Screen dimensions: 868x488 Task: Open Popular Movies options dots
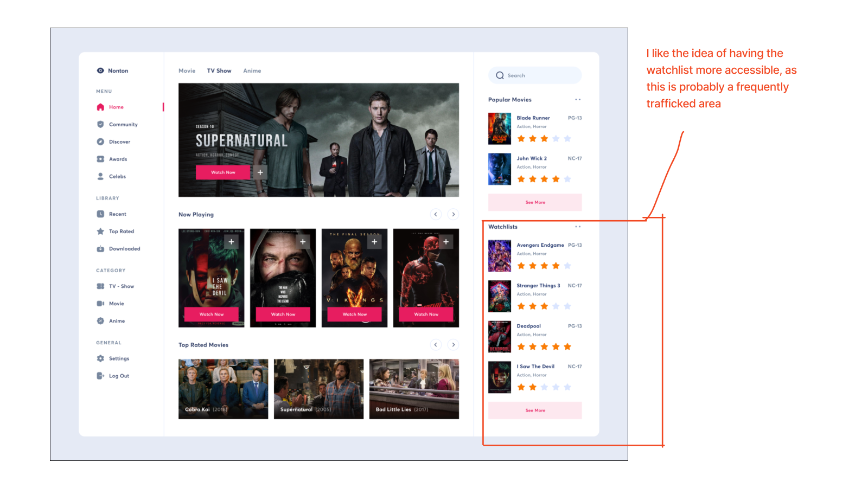578,99
